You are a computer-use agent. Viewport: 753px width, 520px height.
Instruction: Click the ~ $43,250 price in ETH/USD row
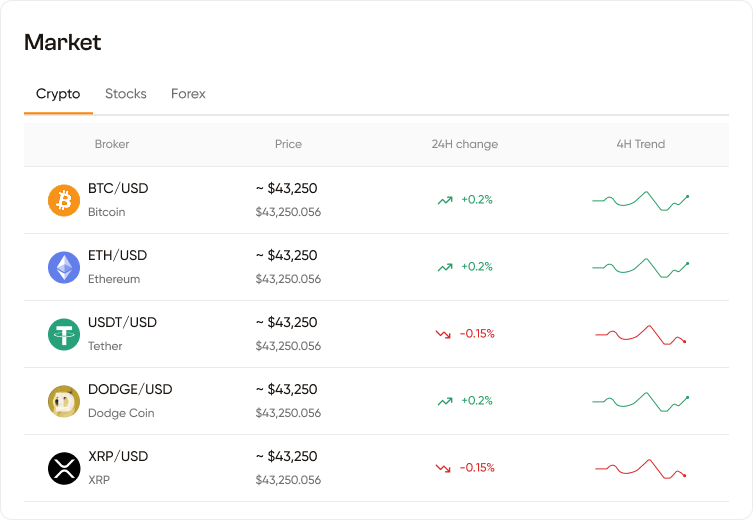tap(287, 255)
